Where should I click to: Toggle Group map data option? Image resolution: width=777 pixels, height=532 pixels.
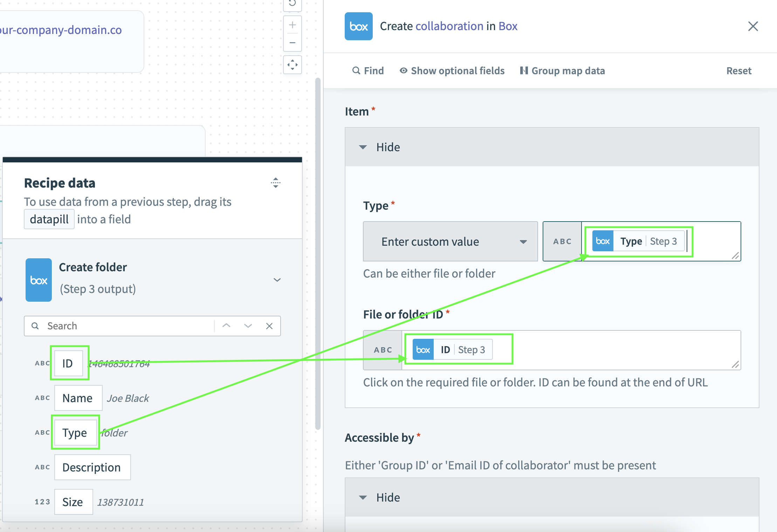pyautogui.click(x=562, y=71)
